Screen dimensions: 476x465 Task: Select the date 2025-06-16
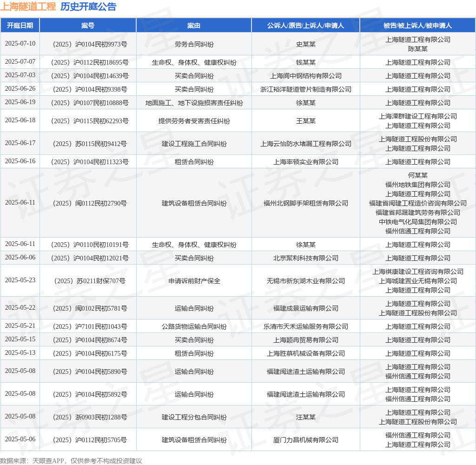tap(20, 161)
